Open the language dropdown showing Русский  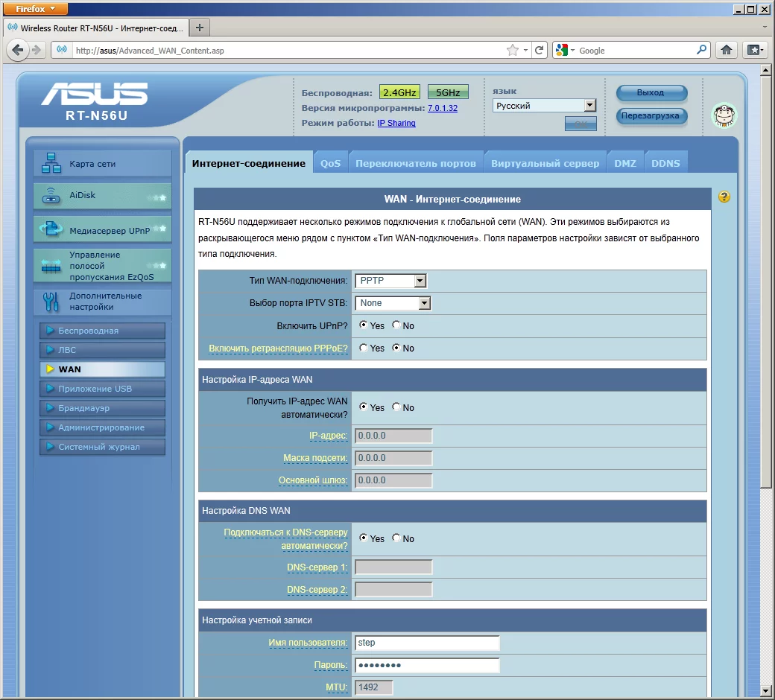coord(544,106)
